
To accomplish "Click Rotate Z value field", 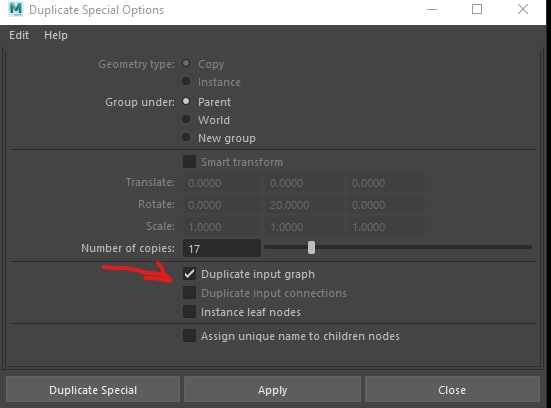I will 386,205.
